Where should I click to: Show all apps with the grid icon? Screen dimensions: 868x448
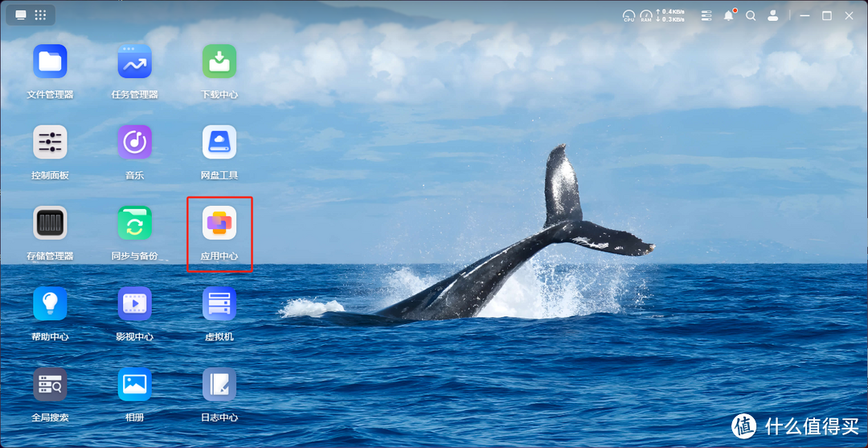40,15
